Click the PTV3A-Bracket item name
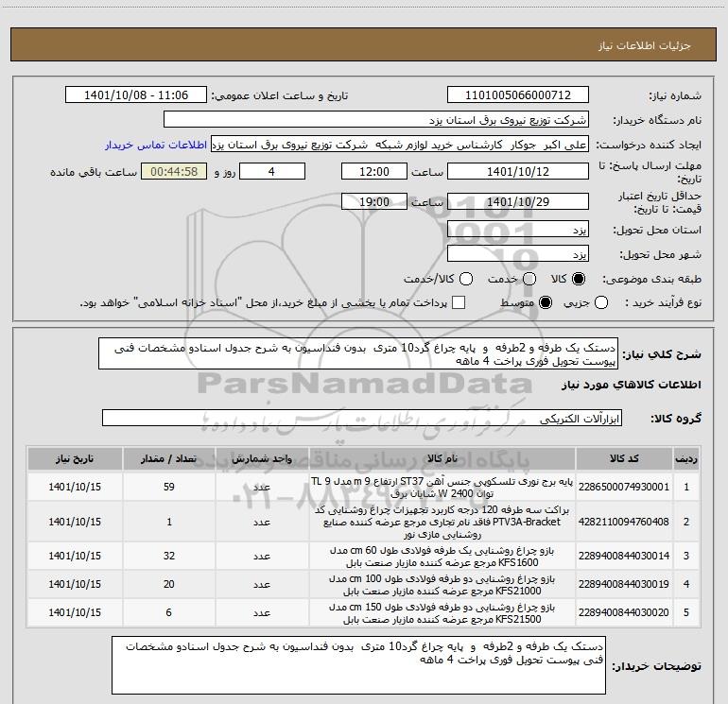728x704 pixels. click(442, 522)
